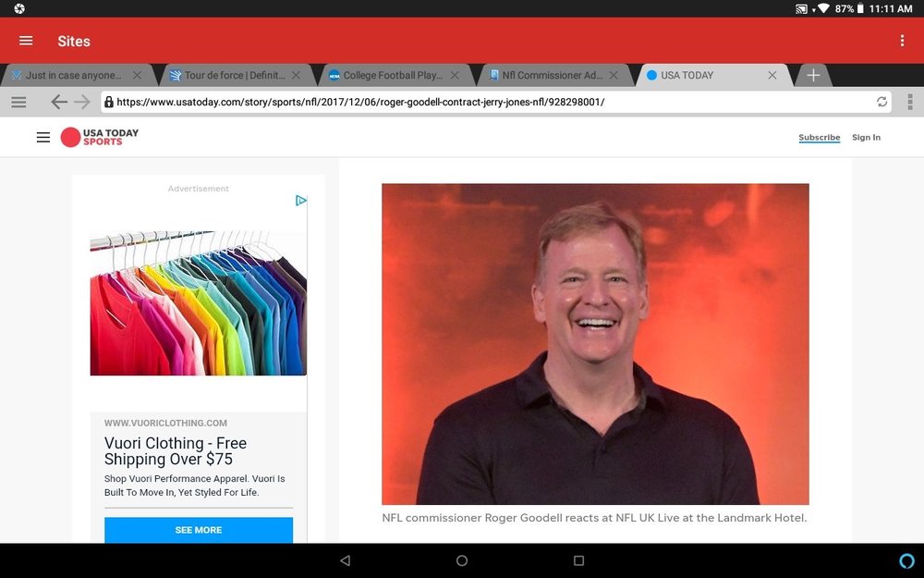Tap the Wi-Fi status icon
This screenshot has height=578, width=924.
[823, 8]
